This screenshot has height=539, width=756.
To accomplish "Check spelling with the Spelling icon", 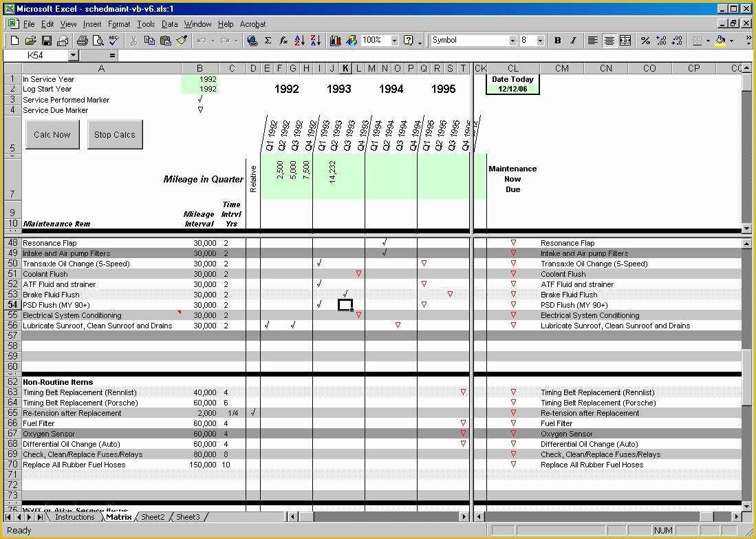I will click(x=114, y=40).
